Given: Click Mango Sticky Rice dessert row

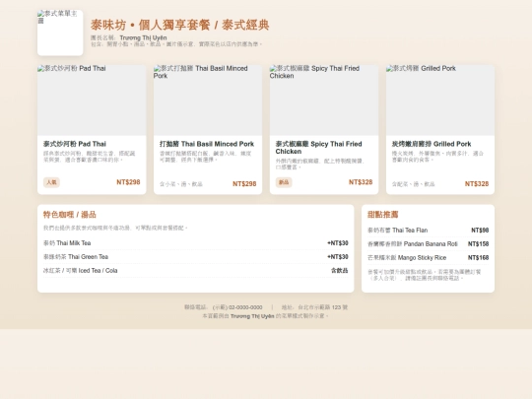Looking at the screenshot, I should [x=429, y=258].
